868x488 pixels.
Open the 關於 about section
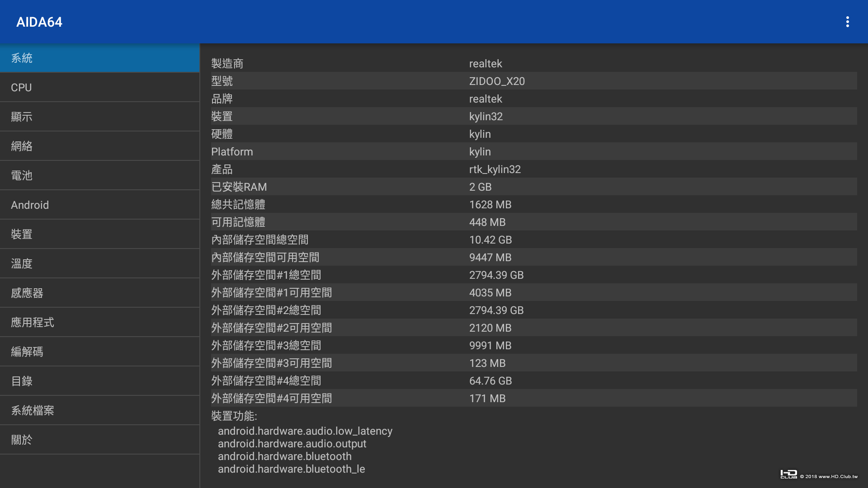(99, 440)
